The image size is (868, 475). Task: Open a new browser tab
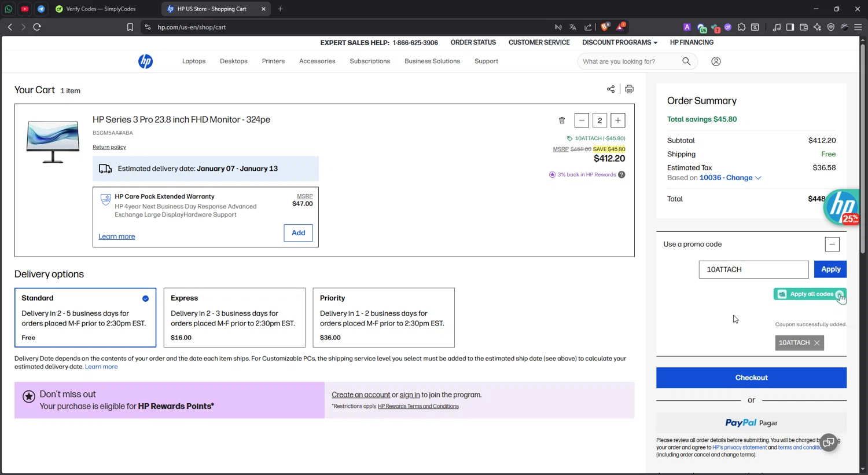tap(280, 9)
